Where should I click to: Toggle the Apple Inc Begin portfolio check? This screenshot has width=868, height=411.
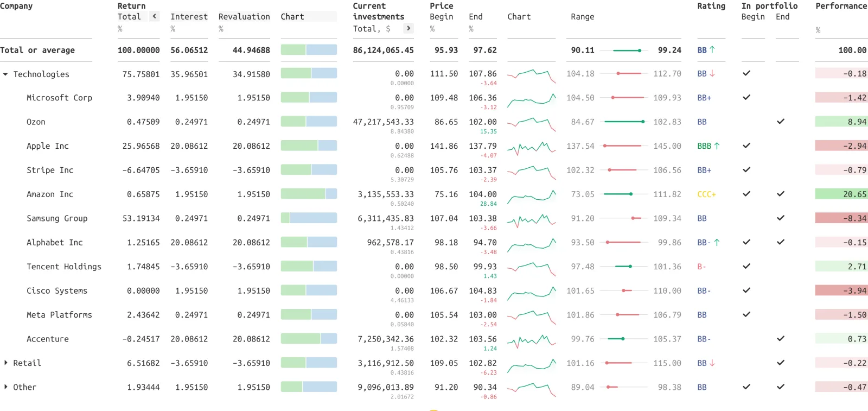coord(746,146)
